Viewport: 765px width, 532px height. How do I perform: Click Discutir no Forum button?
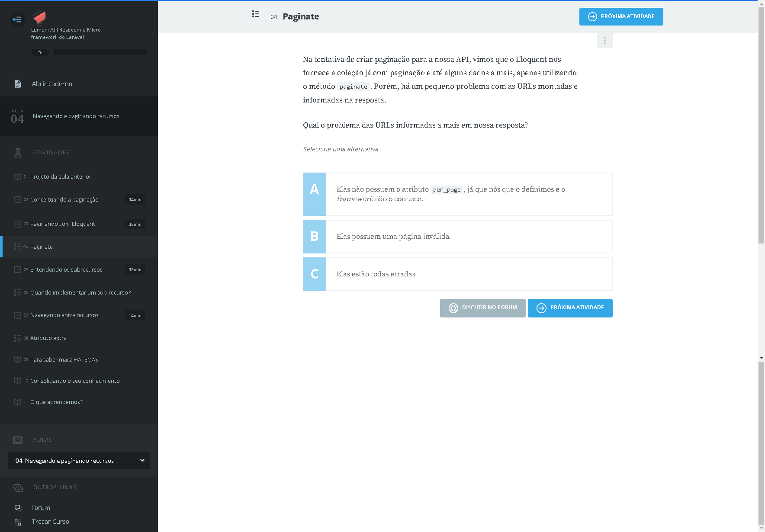482,308
